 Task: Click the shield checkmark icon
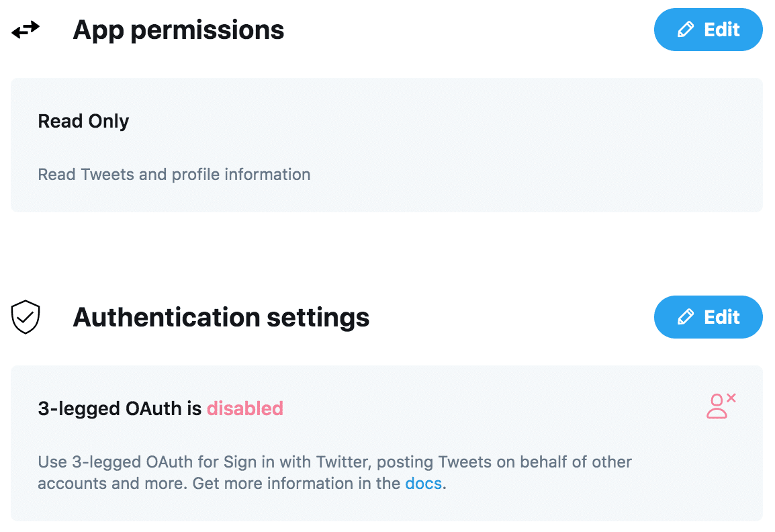point(26,317)
